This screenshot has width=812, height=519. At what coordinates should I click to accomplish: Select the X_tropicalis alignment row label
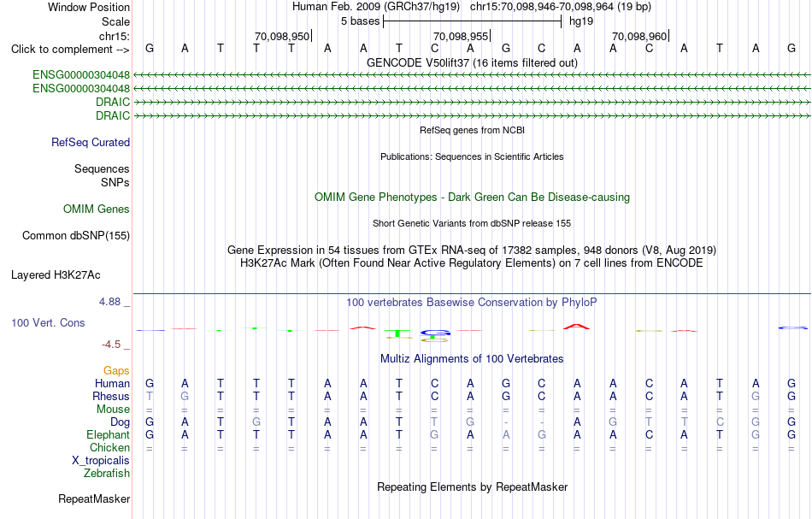101,461
